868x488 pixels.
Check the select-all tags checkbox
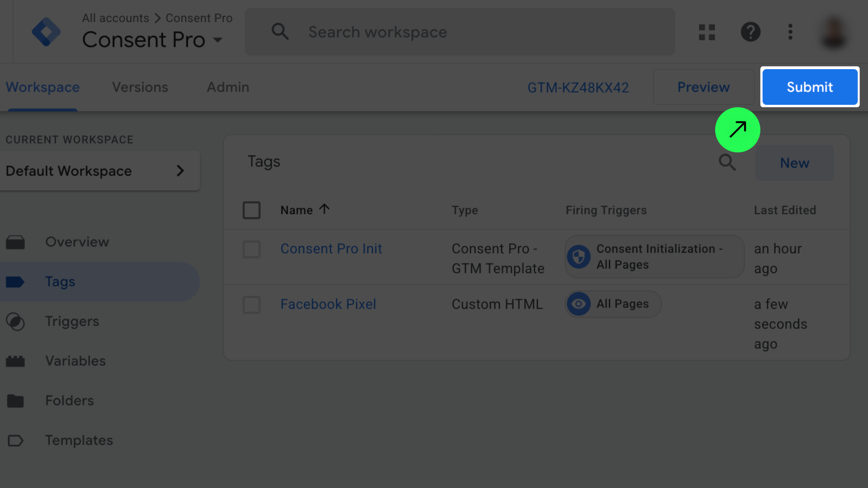(251, 210)
